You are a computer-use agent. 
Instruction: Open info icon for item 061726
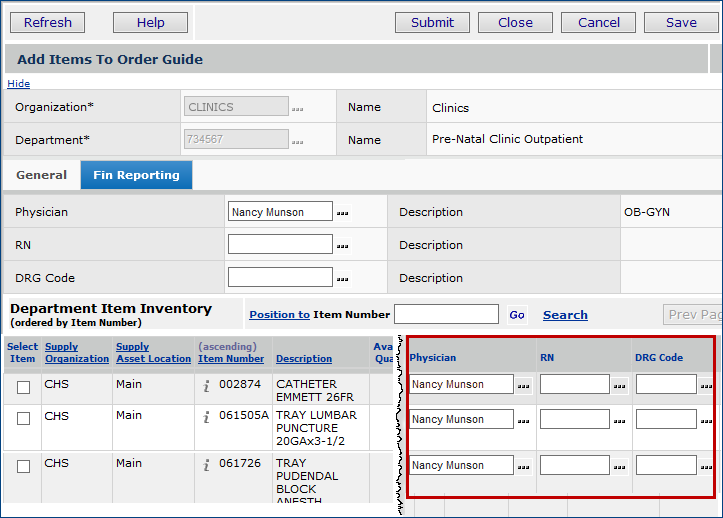click(206, 464)
